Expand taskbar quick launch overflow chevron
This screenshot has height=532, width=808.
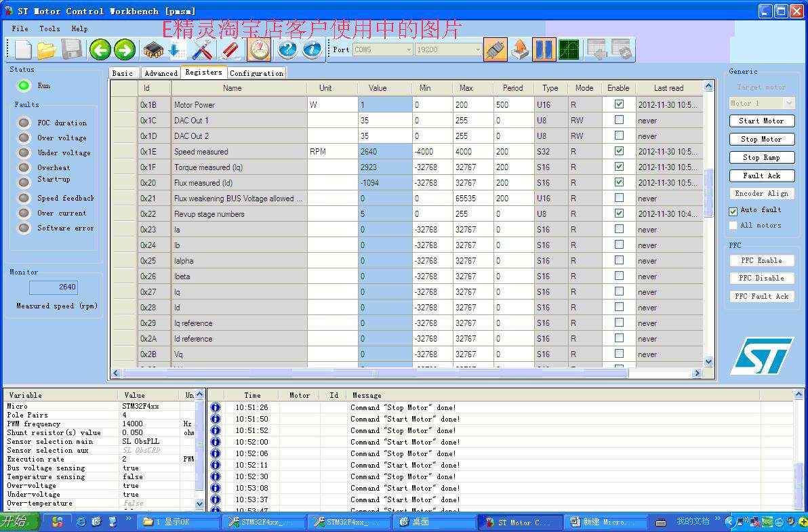(128, 518)
